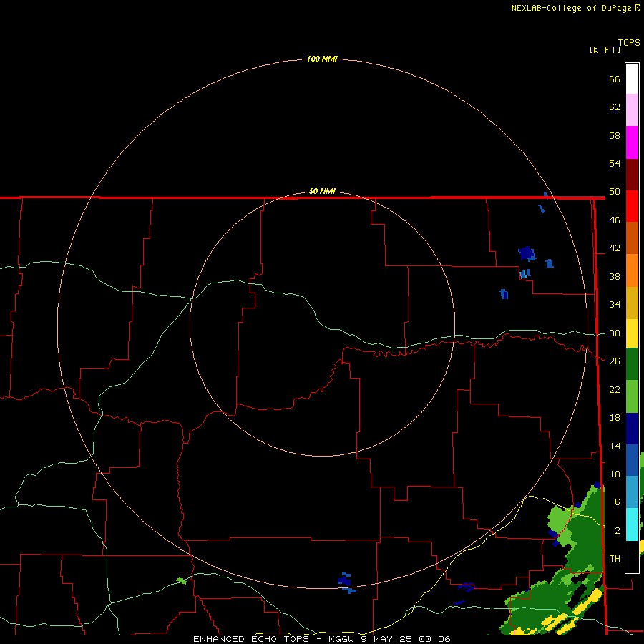Click the "26" scale value
644x644 pixels.
click(615, 361)
